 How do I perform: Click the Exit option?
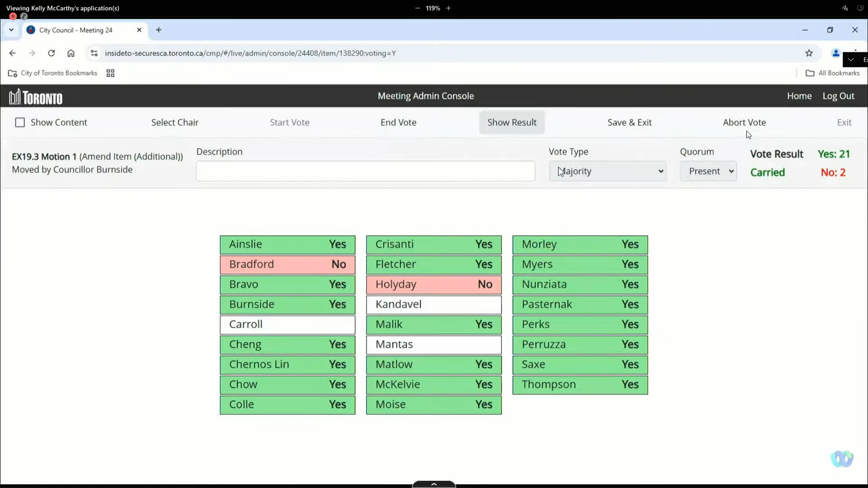[844, 122]
